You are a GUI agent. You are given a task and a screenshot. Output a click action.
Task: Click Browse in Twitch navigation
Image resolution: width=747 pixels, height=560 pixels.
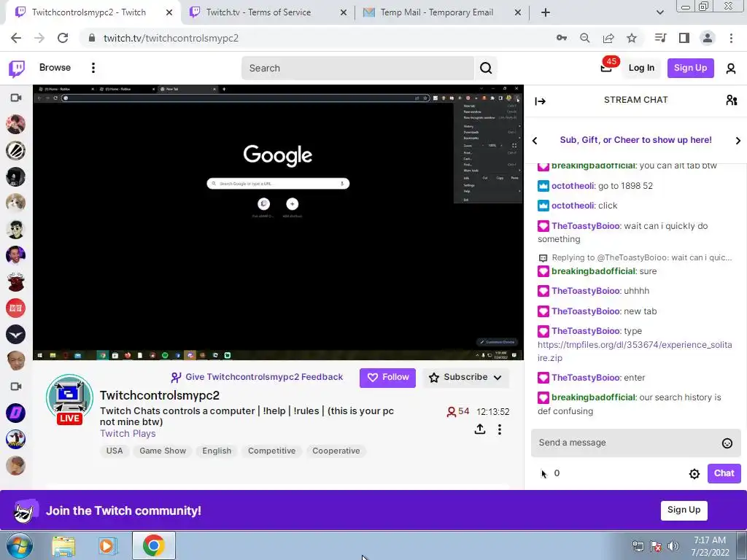coord(55,68)
